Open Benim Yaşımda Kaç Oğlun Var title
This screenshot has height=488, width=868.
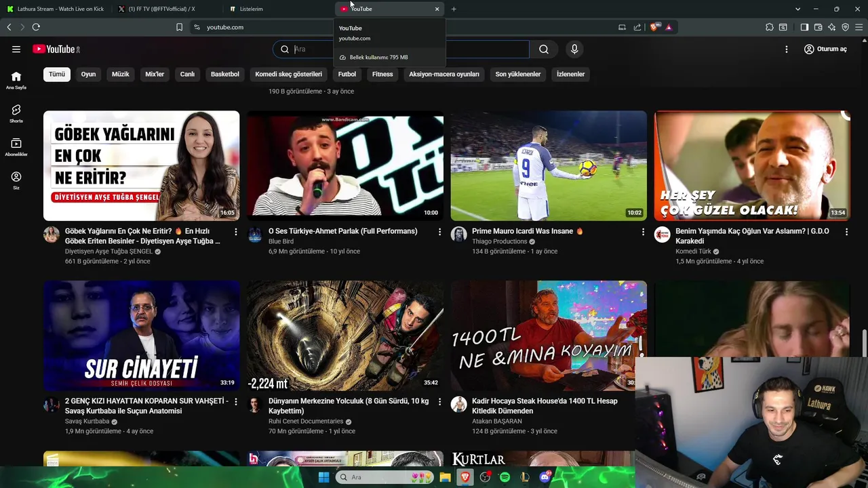pyautogui.click(x=752, y=236)
